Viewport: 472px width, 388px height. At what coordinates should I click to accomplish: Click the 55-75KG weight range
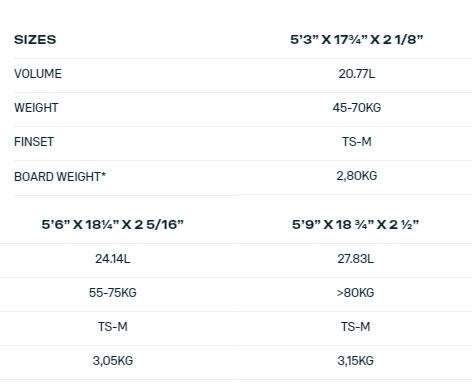coord(113,293)
